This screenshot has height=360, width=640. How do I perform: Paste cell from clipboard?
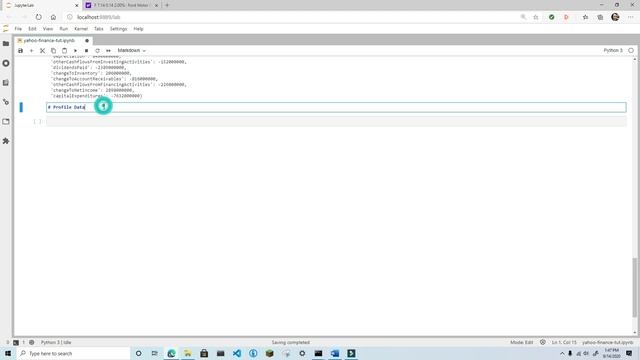click(64, 51)
